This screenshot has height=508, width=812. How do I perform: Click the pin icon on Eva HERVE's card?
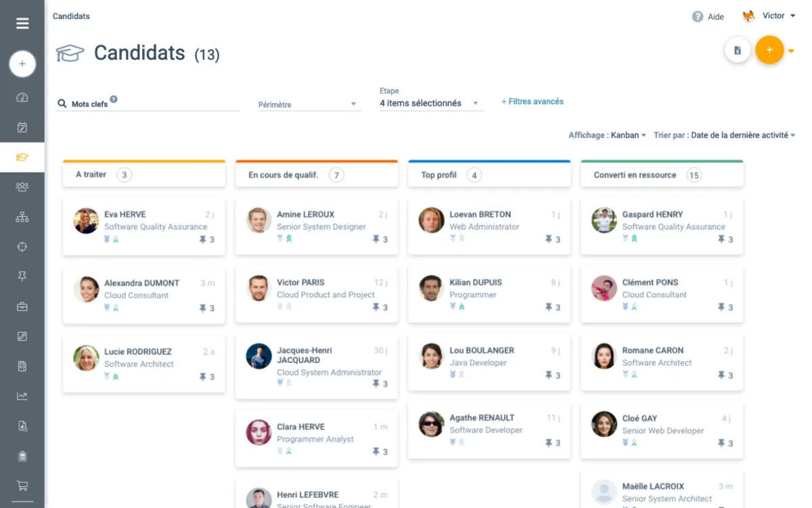coord(202,239)
